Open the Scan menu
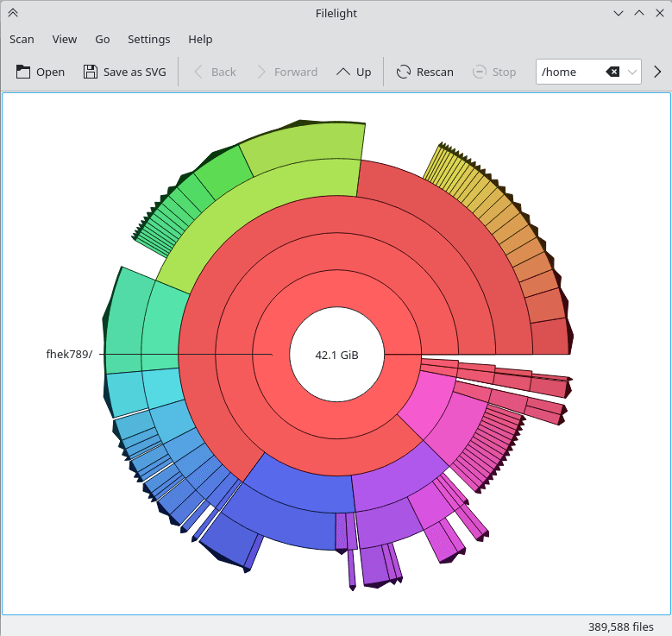 pyautogui.click(x=22, y=39)
